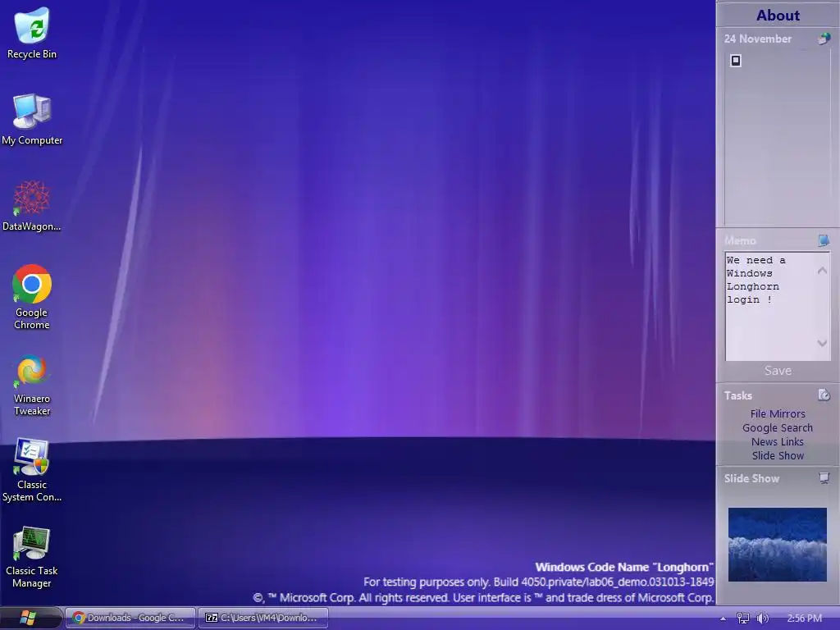The image size is (840, 630).
Task: Launch Google Chrome from the desktop
Action: (32, 296)
